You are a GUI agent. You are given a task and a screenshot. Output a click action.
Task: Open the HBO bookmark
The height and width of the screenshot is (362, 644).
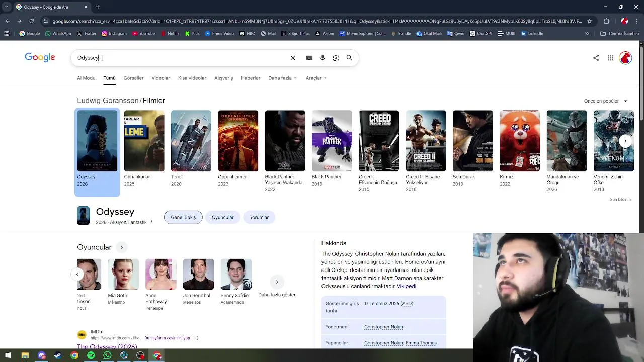247,34
